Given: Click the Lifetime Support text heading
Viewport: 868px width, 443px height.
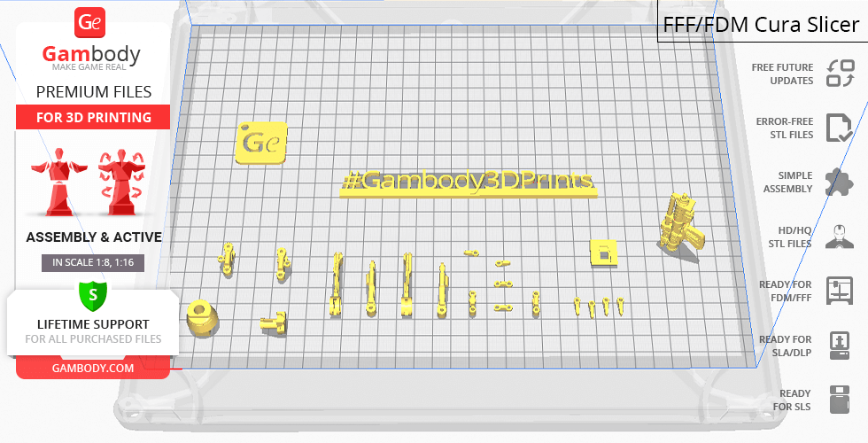Looking at the screenshot, I should click(92, 324).
